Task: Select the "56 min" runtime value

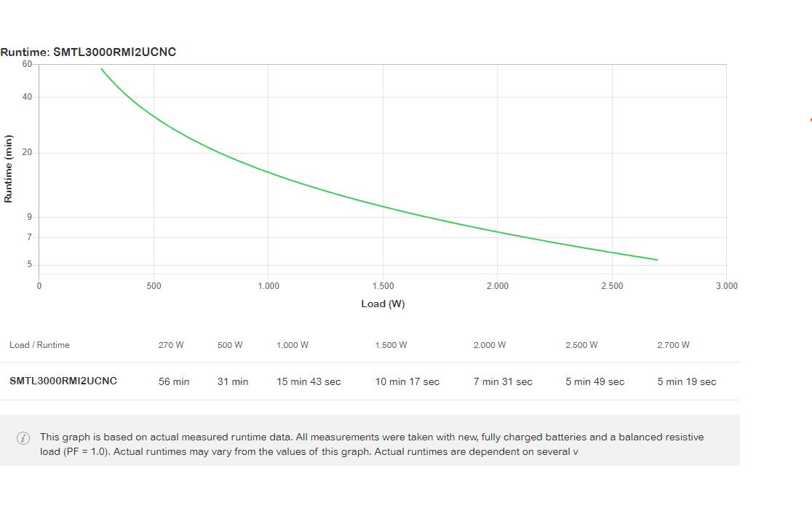Action: (x=174, y=381)
